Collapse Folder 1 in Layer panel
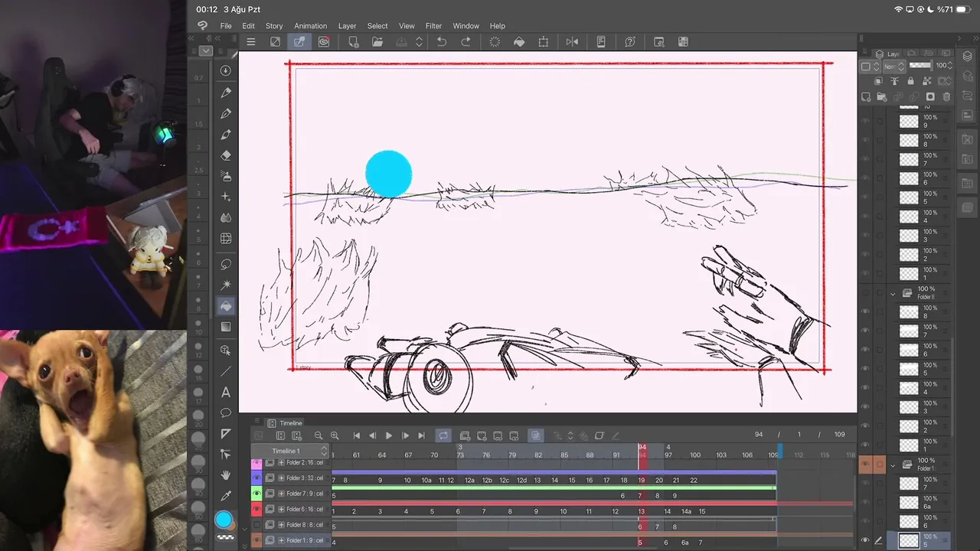This screenshot has height=551, width=980. point(893,465)
